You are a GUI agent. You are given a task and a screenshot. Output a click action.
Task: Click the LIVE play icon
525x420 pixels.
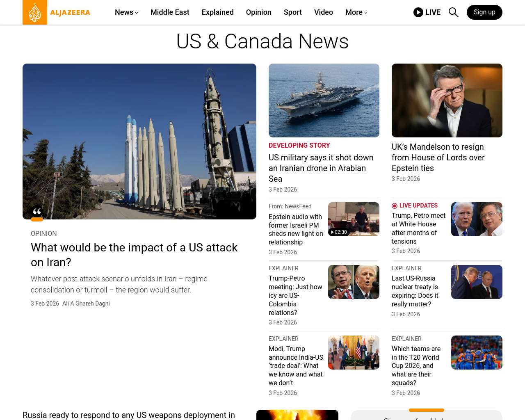(x=418, y=12)
